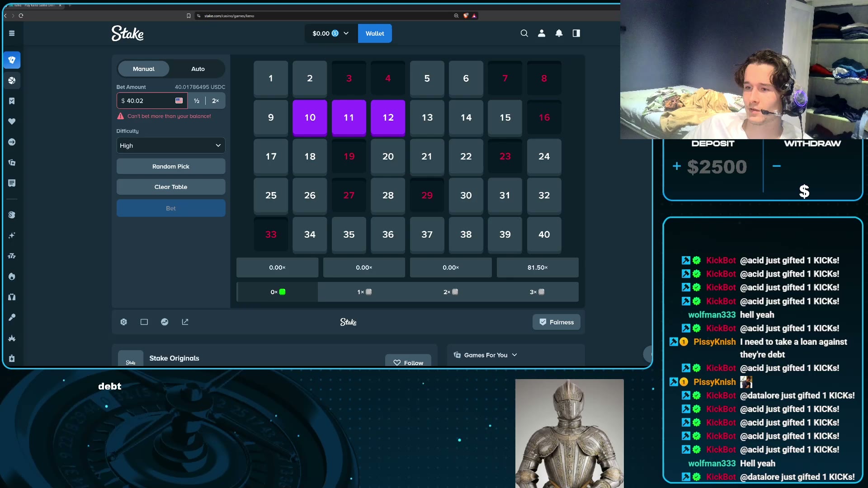Switch to the Auto betting tab
The width and height of the screenshot is (868, 488).
pyautogui.click(x=198, y=69)
